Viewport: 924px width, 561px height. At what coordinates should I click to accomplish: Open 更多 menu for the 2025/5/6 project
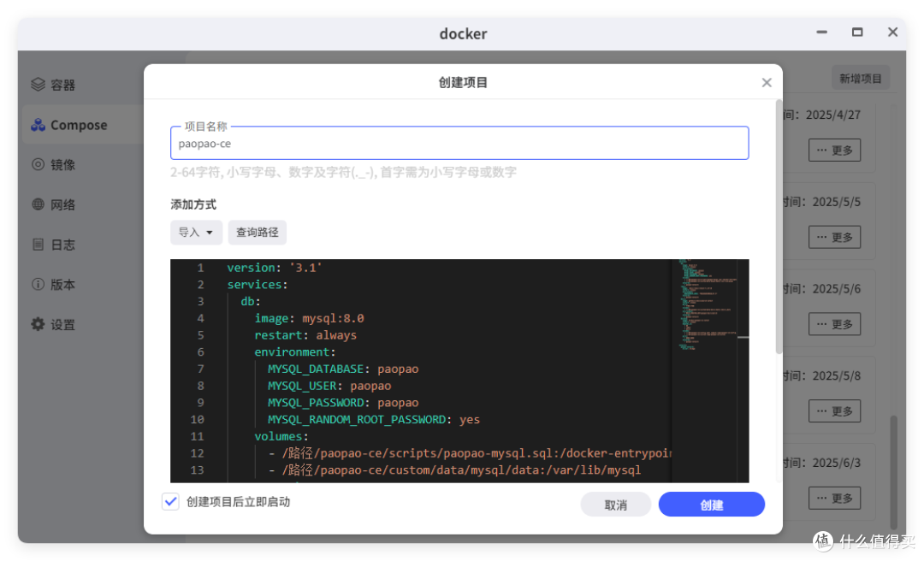tap(834, 324)
